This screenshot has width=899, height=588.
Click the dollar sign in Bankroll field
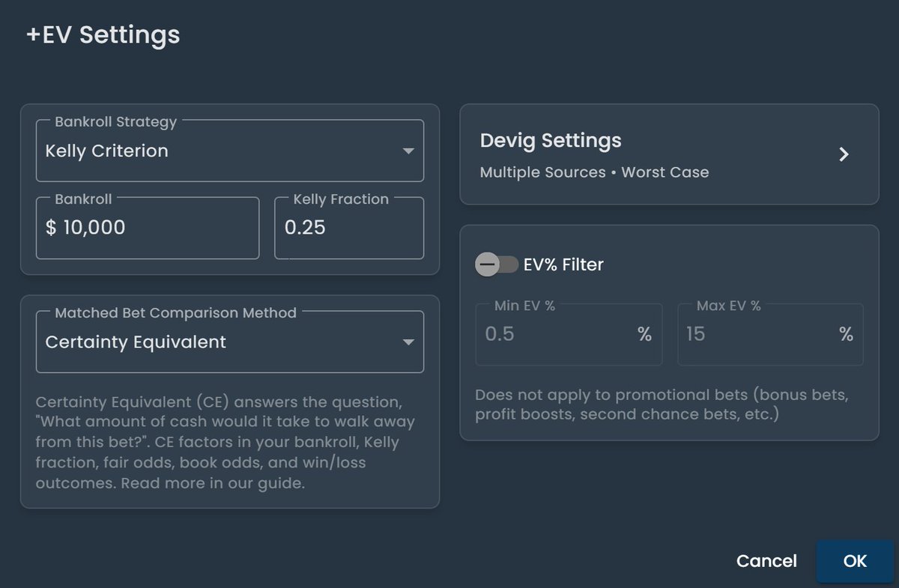51,228
